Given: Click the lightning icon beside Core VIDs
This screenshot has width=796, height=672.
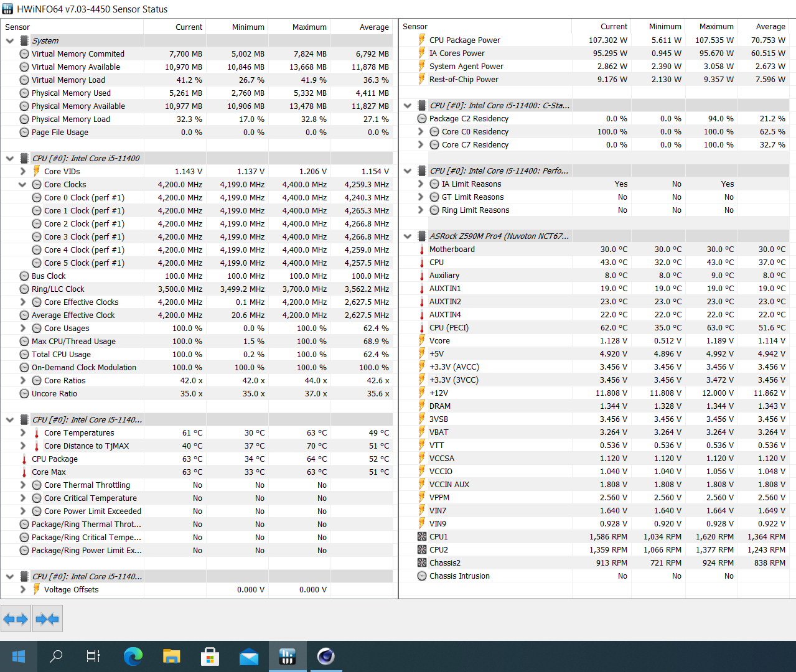Looking at the screenshot, I should [37, 171].
